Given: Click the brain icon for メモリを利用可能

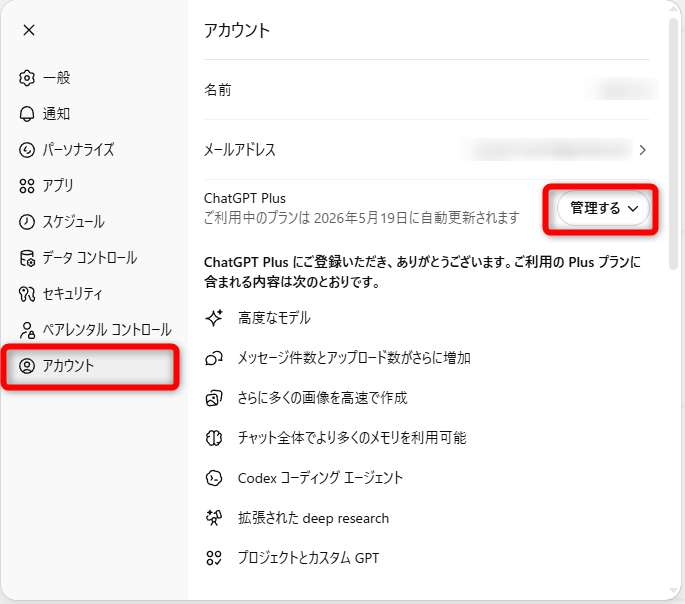Looking at the screenshot, I should [214, 438].
